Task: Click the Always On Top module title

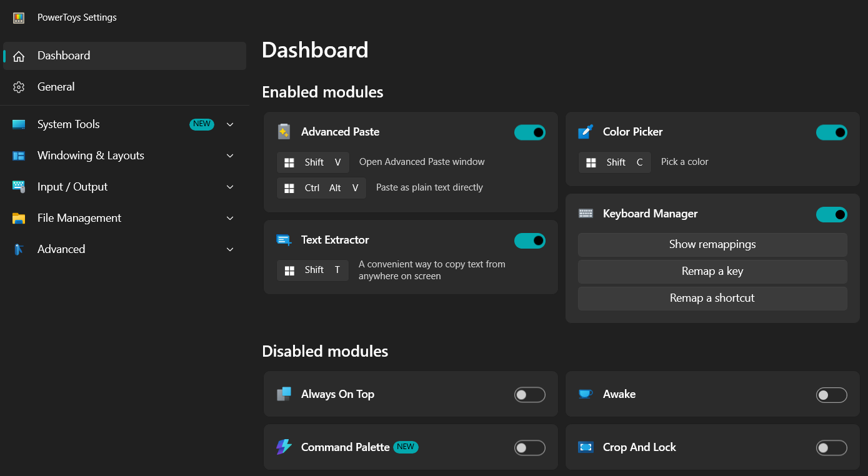Action: click(337, 394)
